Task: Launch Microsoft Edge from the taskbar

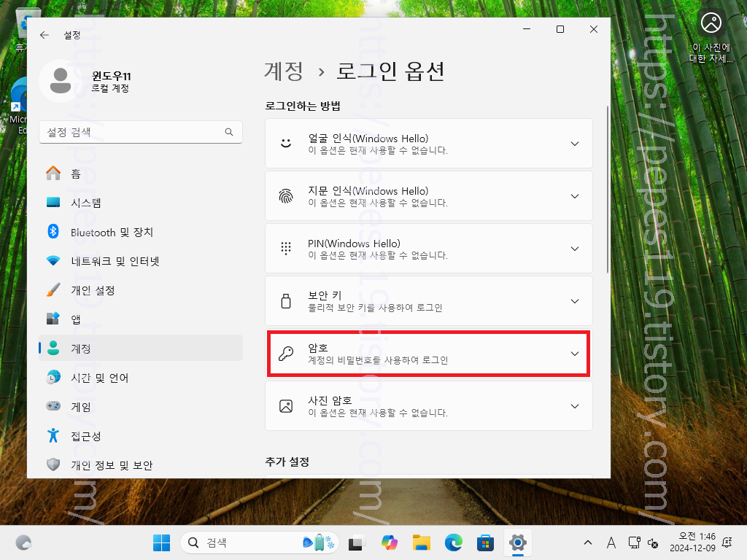Action: [454, 542]
